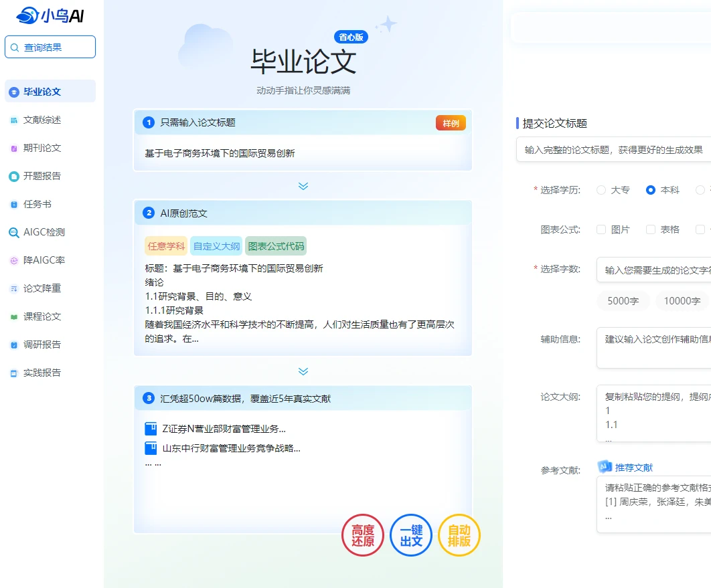Viewport: 711px width, 588px height.
Task: Click the 降AIGC率 sidebar icon
Action: [x=13, y=261]
